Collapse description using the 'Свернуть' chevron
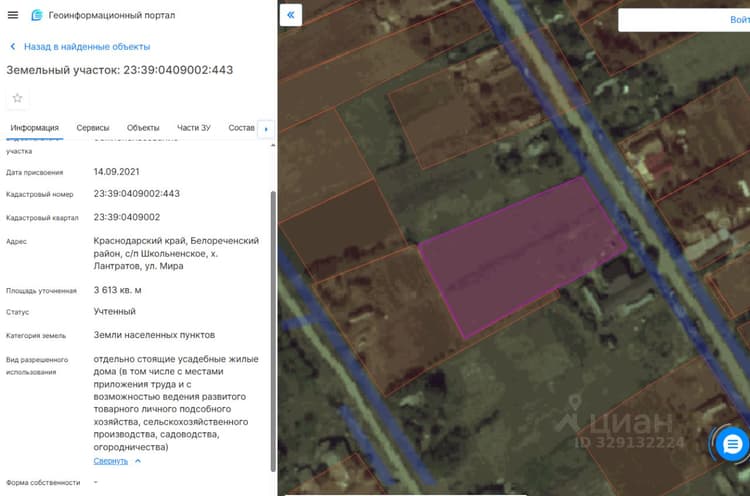Image resolution: width=750 pixels, height=496 pixels. 138,461
